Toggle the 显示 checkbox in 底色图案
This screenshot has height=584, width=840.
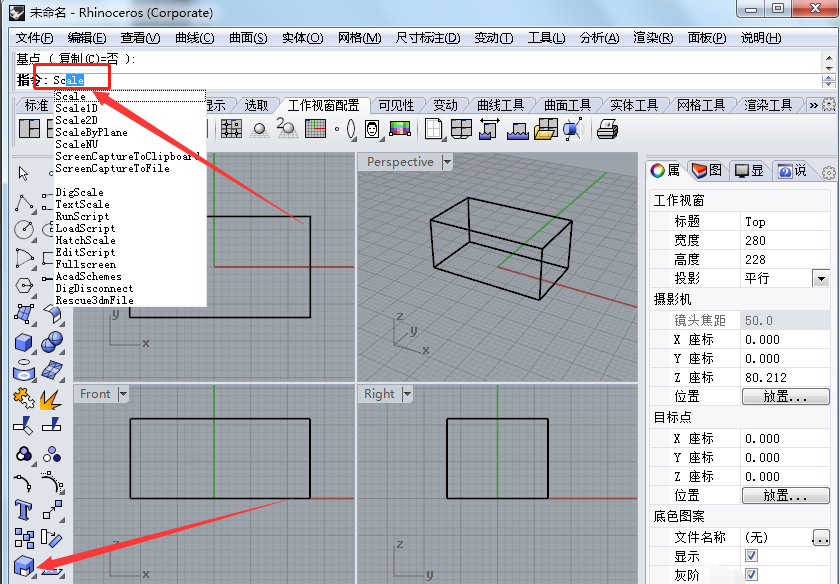(751, 556)
